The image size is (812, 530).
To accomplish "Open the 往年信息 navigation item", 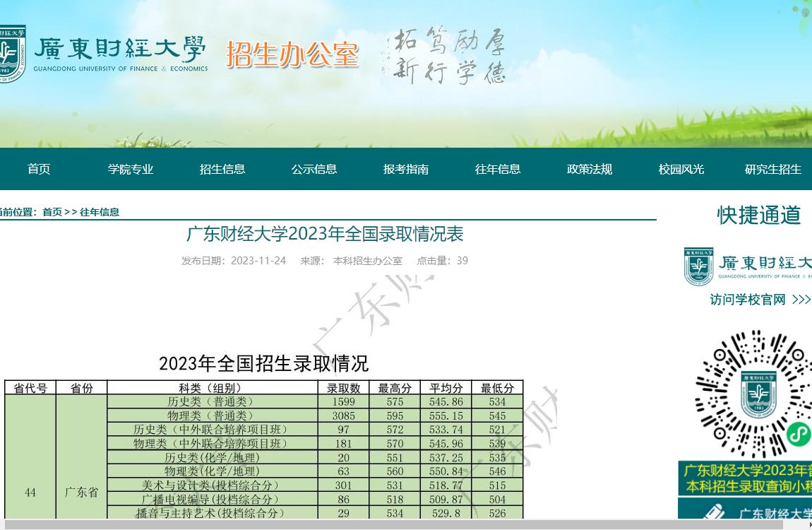I will tap(498, 169).
